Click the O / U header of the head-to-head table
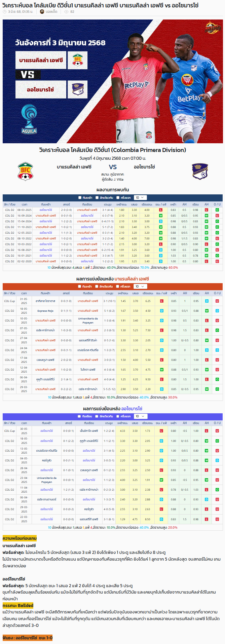 click(217, 204)
